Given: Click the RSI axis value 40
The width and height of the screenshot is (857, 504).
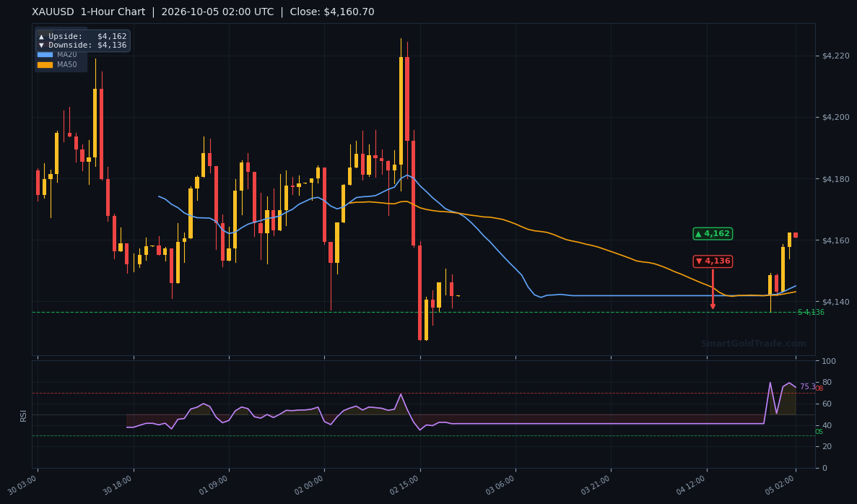Looking at the screenshot, I should (826, 426).
